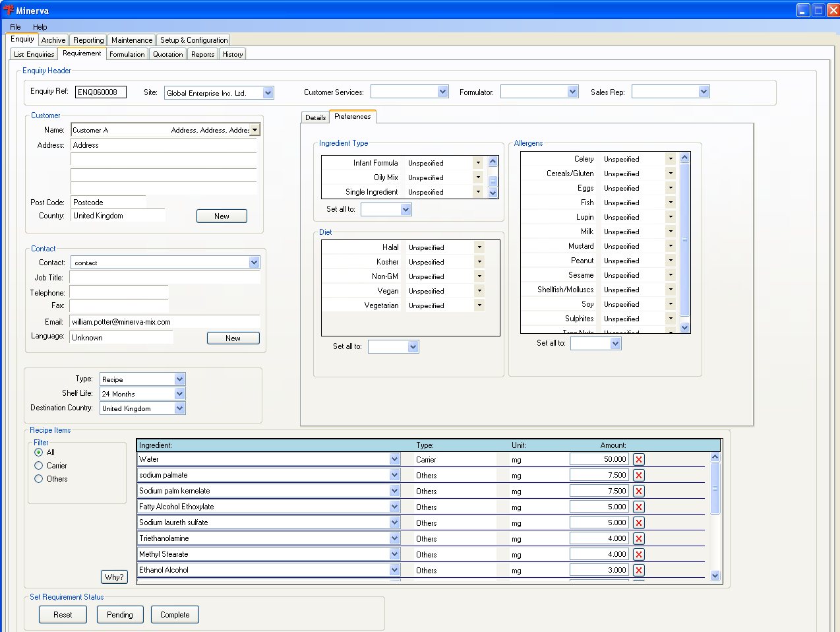840x632 pixels.
Task: Open the Customer Services dropdown
Action: pos(442,92)
